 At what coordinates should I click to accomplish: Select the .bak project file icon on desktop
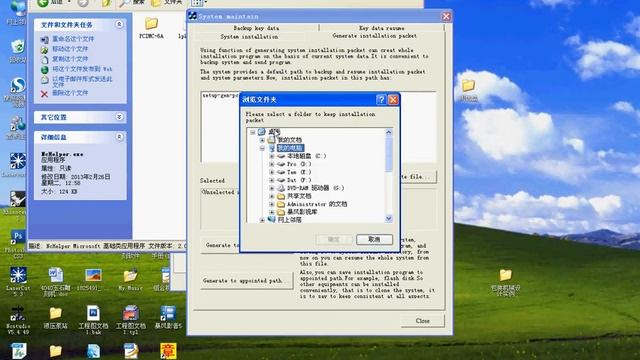coord(93,314)
